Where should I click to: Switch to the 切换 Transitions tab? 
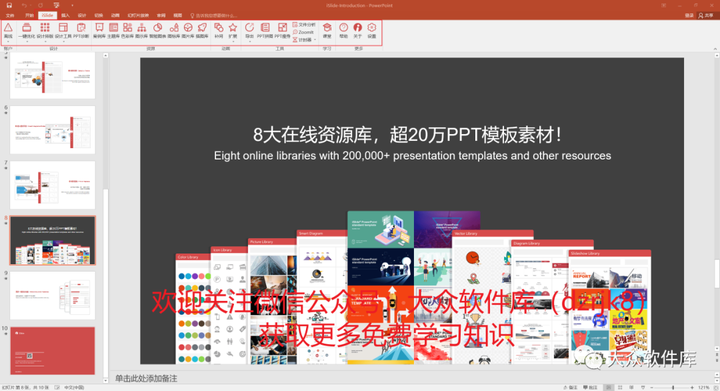(98, 16)
